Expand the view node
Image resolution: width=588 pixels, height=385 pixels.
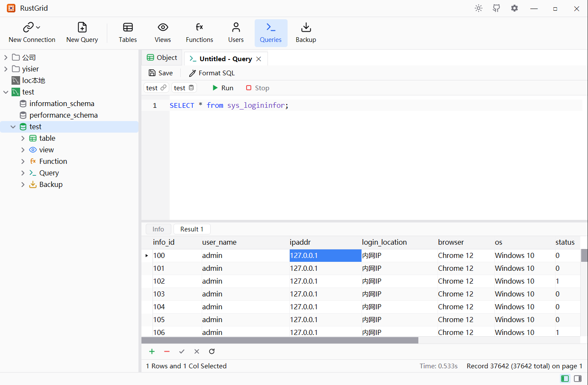pos(23,150)
